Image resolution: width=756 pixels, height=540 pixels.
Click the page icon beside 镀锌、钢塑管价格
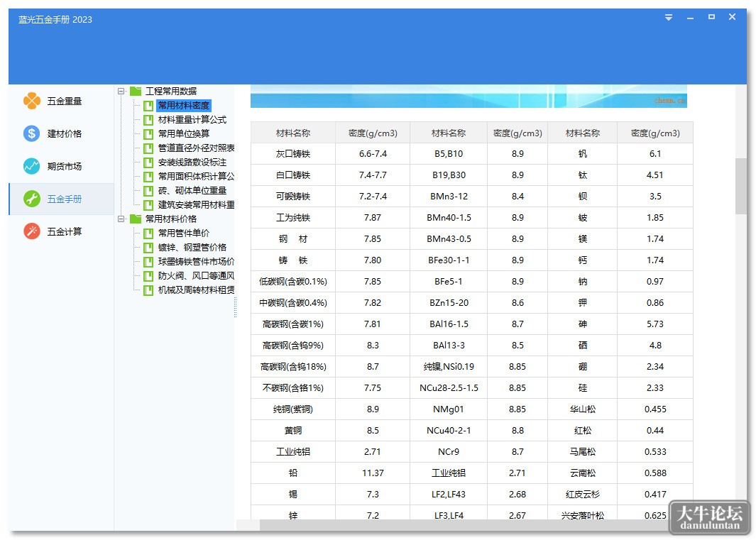click(148, 248)
